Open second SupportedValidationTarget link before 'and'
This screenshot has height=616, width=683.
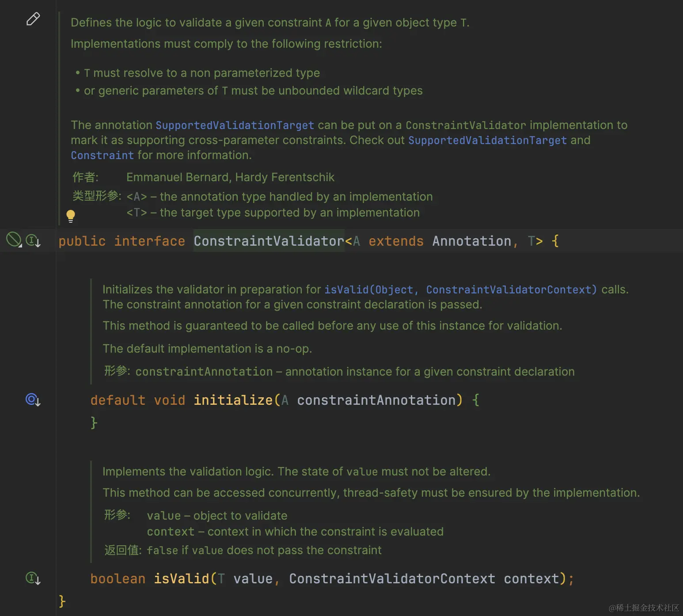tap(487, 141)
